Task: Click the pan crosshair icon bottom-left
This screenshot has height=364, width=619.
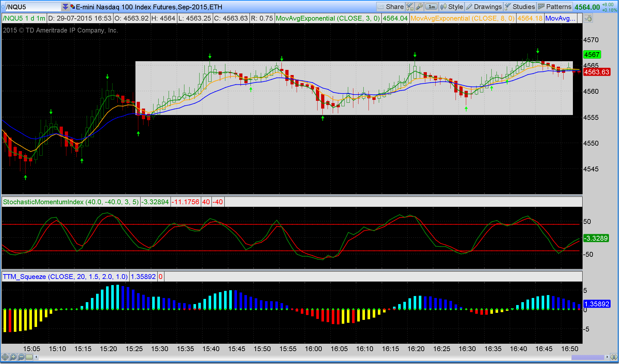Action: pyautogui.click(x=5, y=357)
